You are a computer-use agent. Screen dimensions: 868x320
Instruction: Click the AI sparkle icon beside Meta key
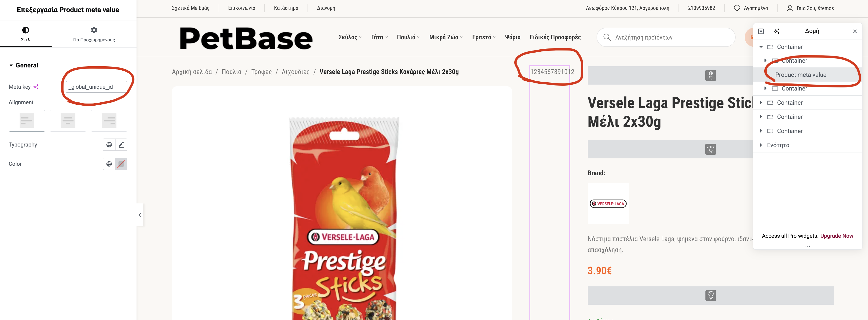click(36, 87)
